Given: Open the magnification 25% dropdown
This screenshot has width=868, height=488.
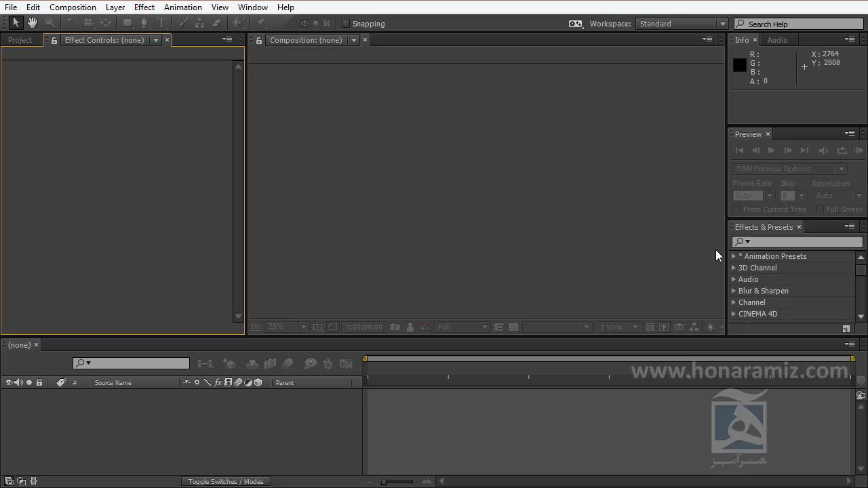Looking at the screenshot, I should tap(286, 327).
